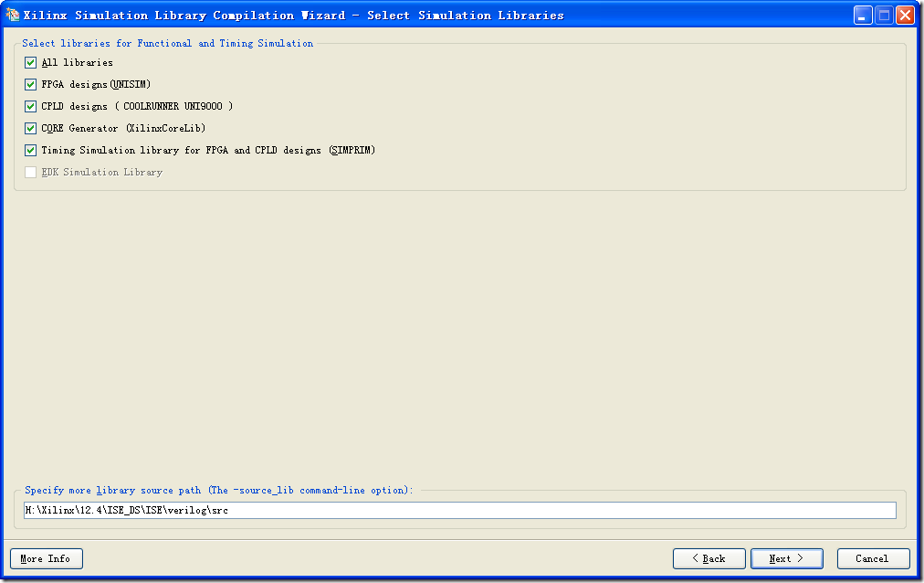Open More Info help
Screen dimensions: 924x583
(x=46, y=559)
